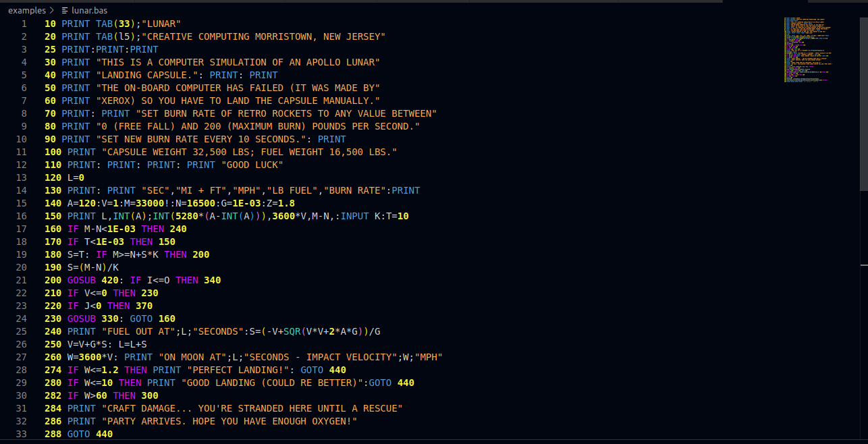This screenshot has width=868, height=444.
Task: Click gutter line number 33
Action: (21, 434)
